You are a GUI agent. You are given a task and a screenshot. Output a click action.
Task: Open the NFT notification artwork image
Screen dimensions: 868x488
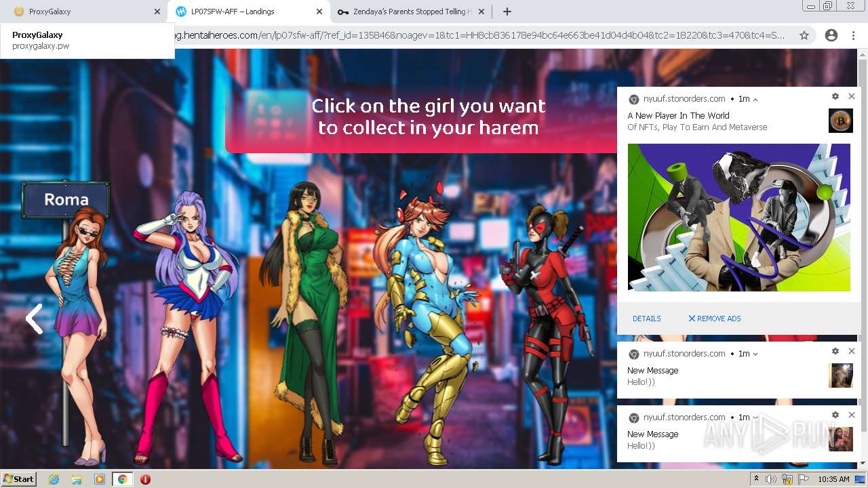(x=738, y=218)
